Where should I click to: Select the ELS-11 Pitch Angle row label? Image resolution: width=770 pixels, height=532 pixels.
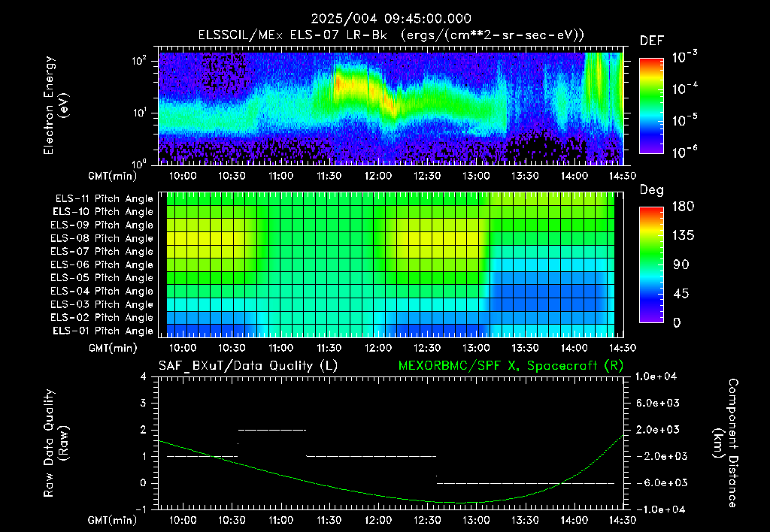(x=104, y=199)
